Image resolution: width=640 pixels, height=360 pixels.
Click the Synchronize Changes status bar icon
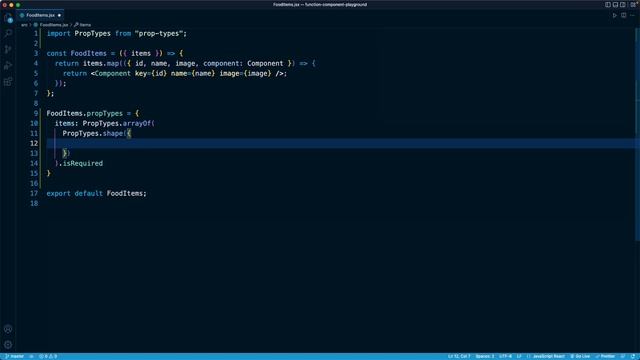coord(31,356)
